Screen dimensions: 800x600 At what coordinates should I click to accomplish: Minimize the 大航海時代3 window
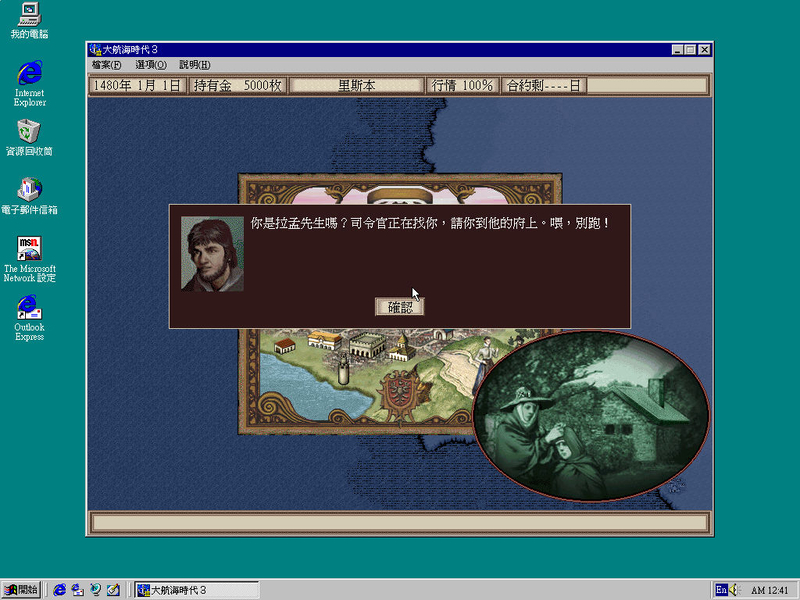point(677,49)
